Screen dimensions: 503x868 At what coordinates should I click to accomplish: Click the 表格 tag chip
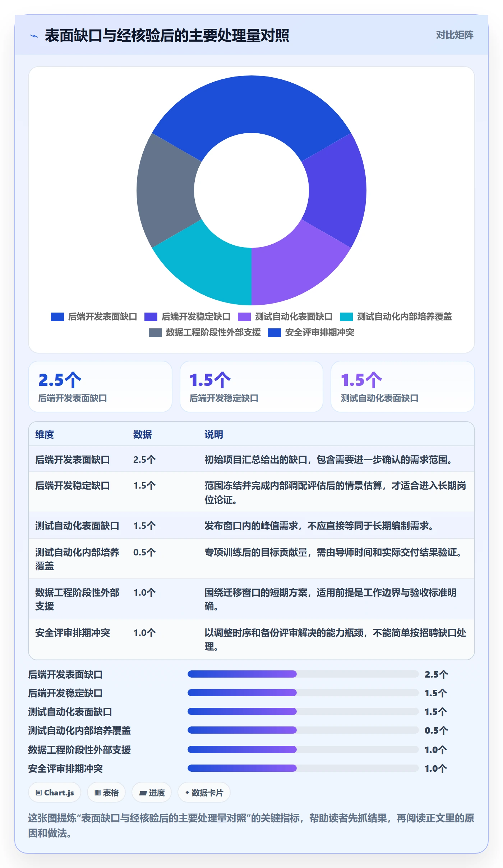point(106,793)
